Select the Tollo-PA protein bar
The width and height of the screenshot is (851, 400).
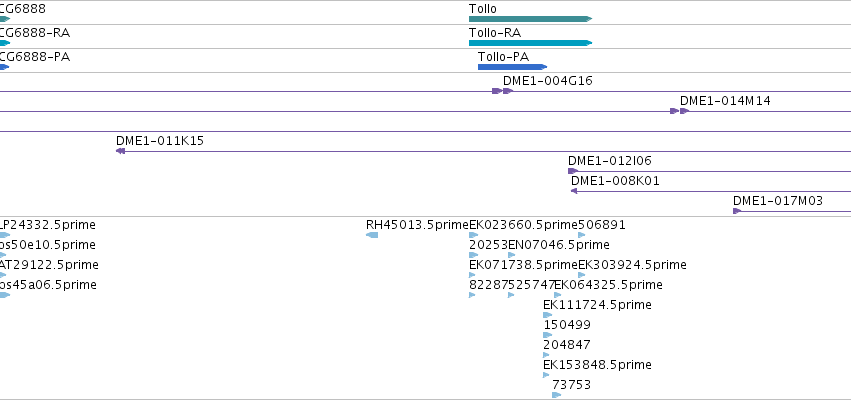click(512, 67)
